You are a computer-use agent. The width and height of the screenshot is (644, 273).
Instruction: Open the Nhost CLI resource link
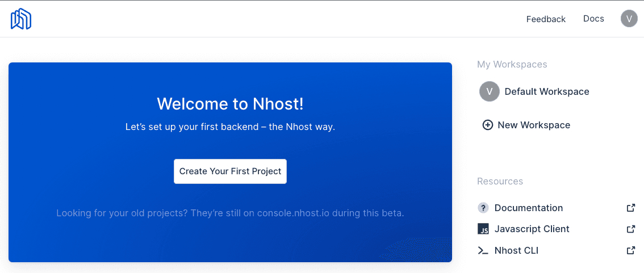click(516, 250)
